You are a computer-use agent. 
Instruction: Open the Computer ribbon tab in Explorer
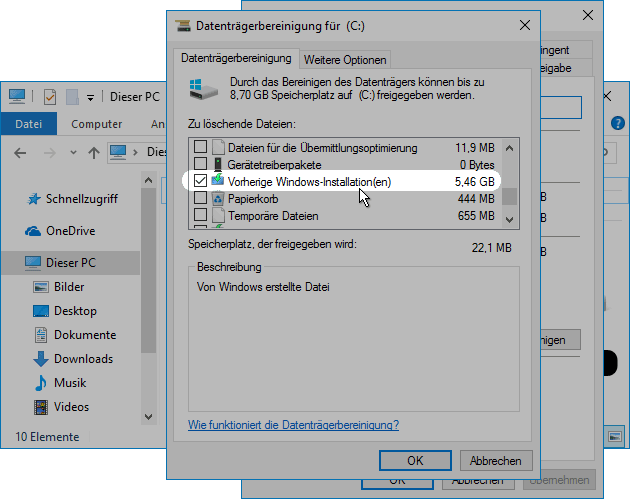pos(96,124)
